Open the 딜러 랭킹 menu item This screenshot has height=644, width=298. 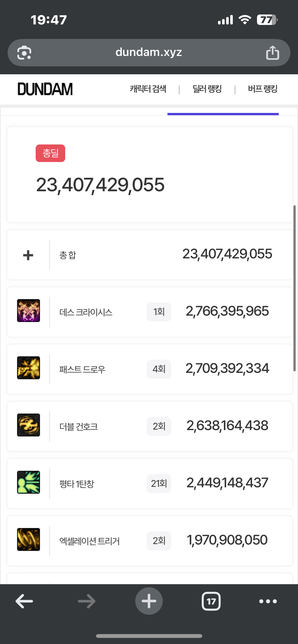[x=207, y=89]
